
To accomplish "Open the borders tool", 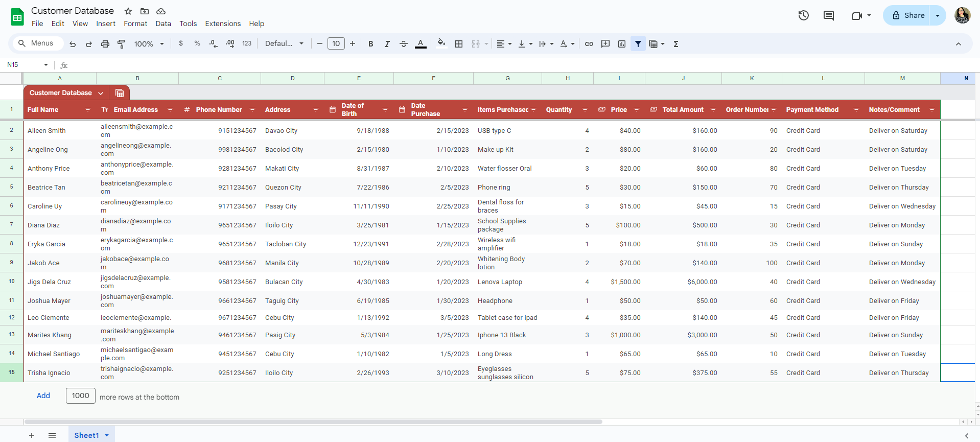I will click(459, 44).
